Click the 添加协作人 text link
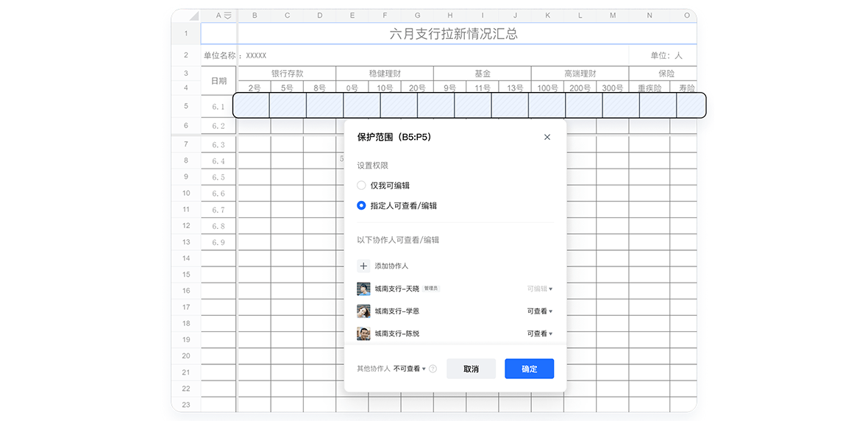The image size is (868, 421). coord(391,266)
